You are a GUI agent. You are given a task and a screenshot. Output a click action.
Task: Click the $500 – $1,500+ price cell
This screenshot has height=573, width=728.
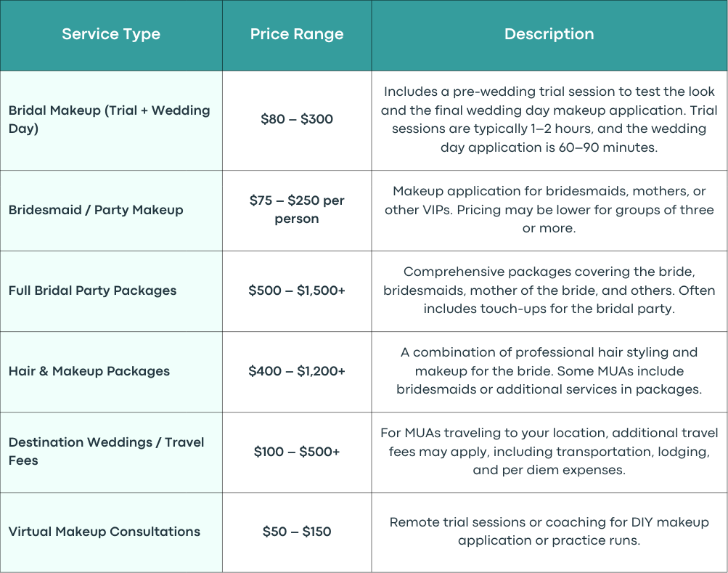tap(297, 291)
